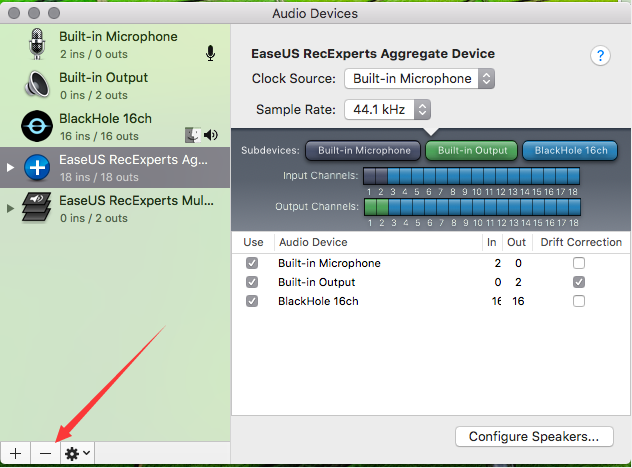
Task: Open the help question mark button
Action: tap(600, 55)
